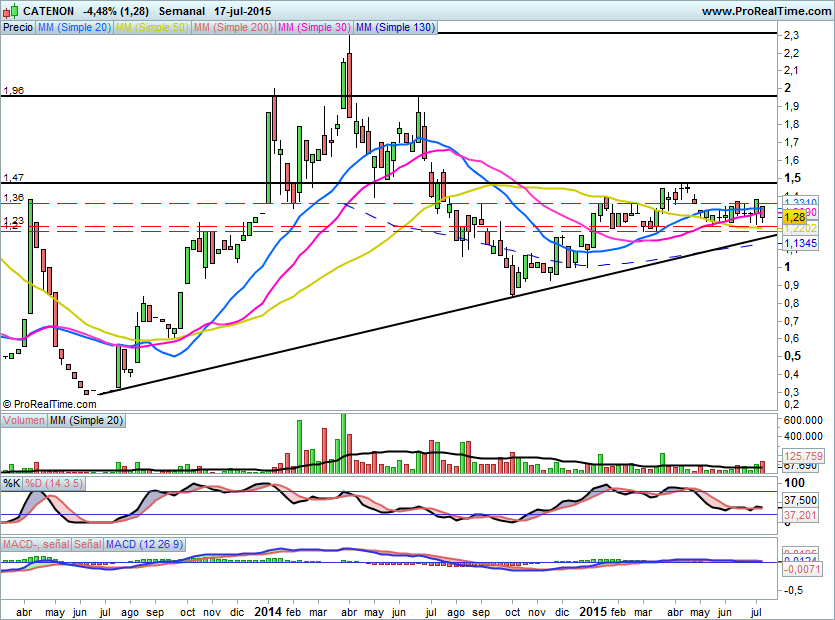Viewport: 835px width, 620px height.
Task: Select the Volumen panel label
Action: (24, 421)
